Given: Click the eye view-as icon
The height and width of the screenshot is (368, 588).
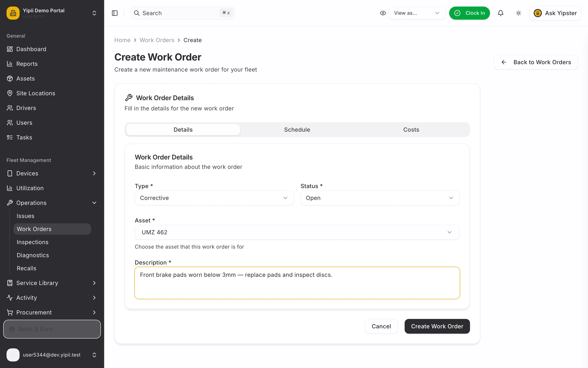Looking at the screenshot, I should pyautogui.click(x=383, y=13).
